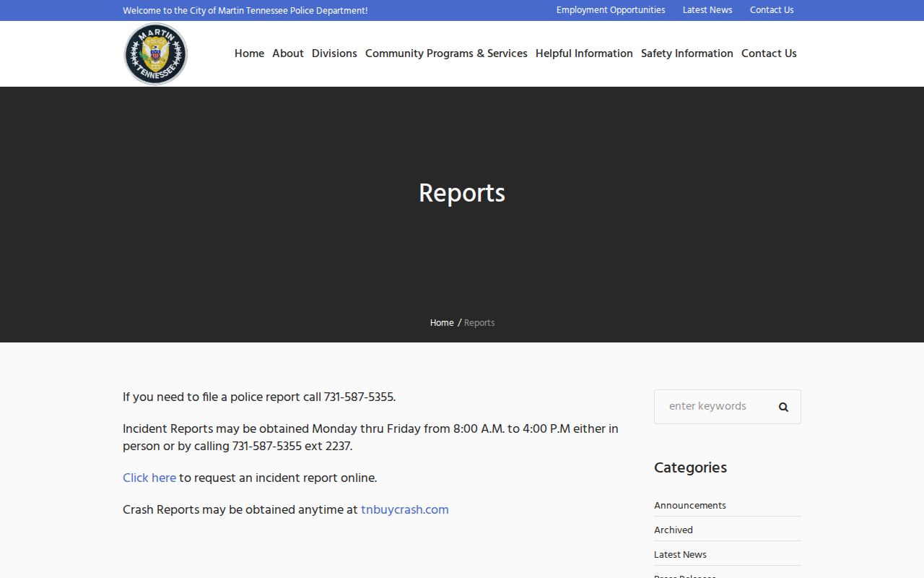The width and height of the screenshot is (924, 578).
Task: Click the 'file a police report' sentence
Action: (259, 397)
